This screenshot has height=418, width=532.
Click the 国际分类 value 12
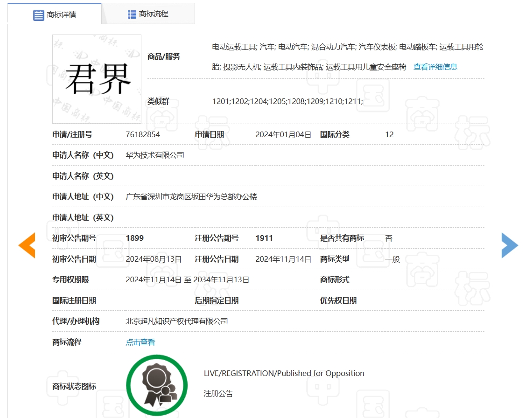point(389,134)
